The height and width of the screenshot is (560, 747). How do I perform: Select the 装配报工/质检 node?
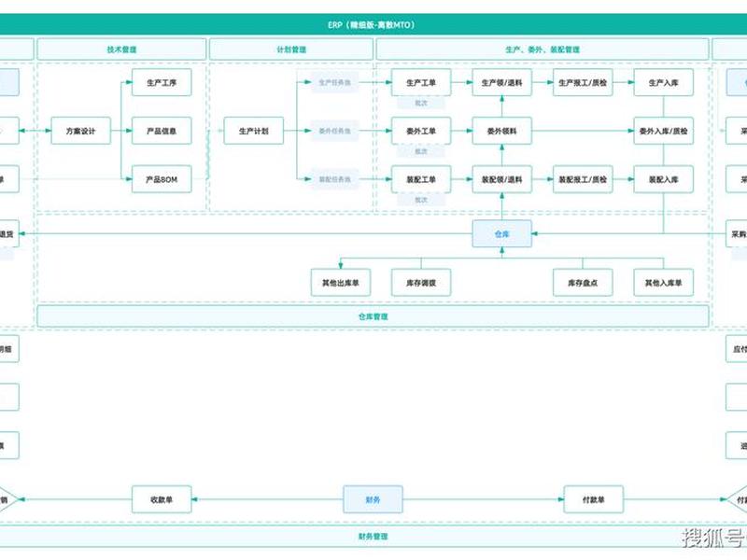point(583,179)
